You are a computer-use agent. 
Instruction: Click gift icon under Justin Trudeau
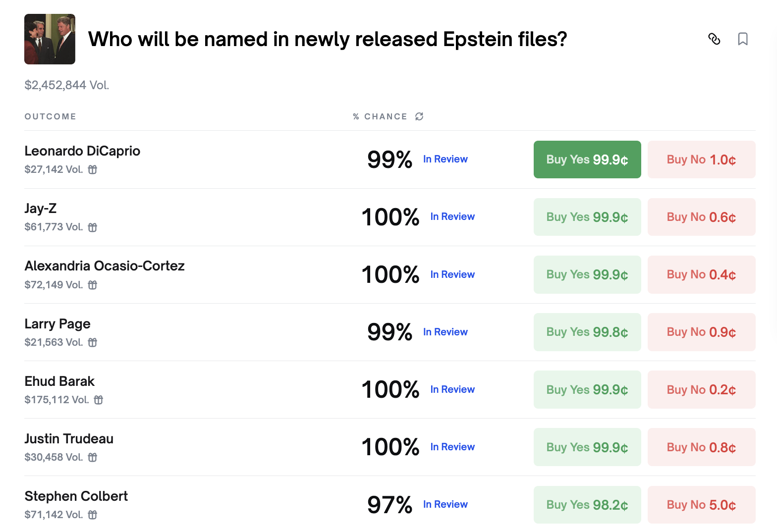click(93, 457)
